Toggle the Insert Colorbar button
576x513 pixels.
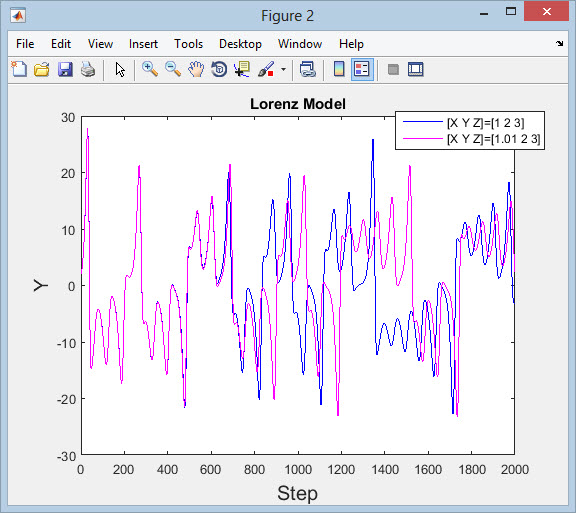(339, 69)
